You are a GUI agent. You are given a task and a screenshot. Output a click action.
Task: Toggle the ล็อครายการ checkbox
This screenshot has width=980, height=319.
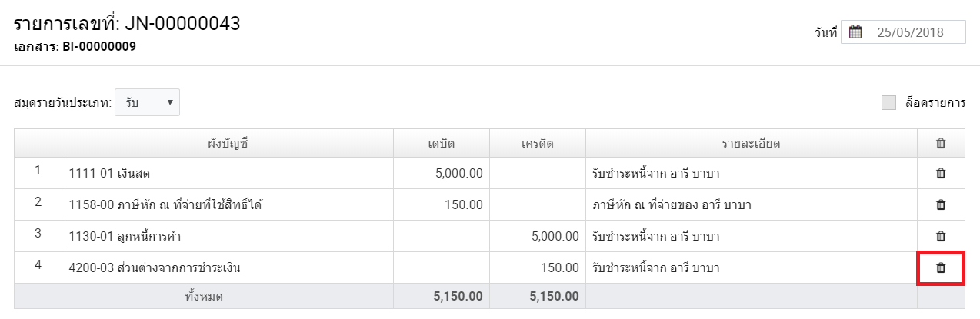889,103
